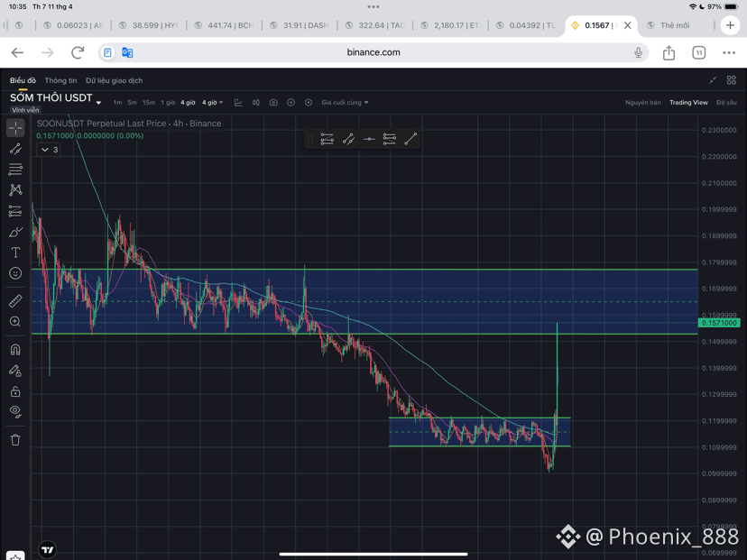Open the multi-chart grid layout
747x560 pixels.
pyautogui.click(x=732, y=80)
